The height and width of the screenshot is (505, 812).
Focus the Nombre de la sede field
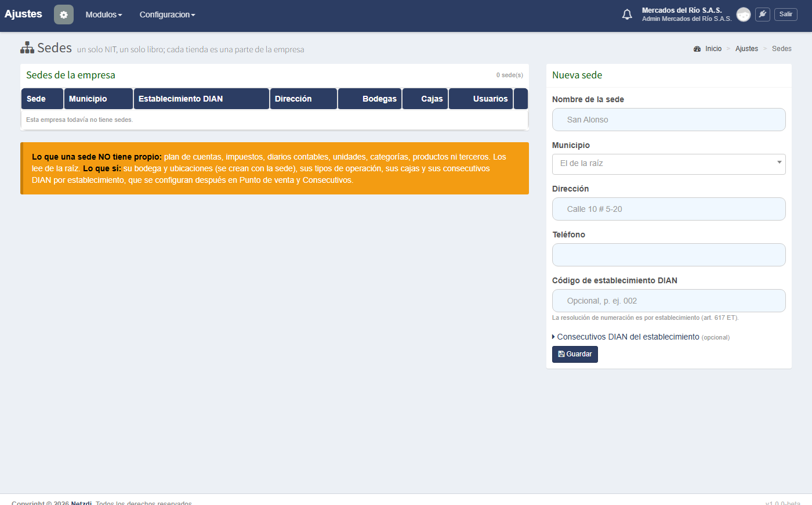(x=669, y=120)
